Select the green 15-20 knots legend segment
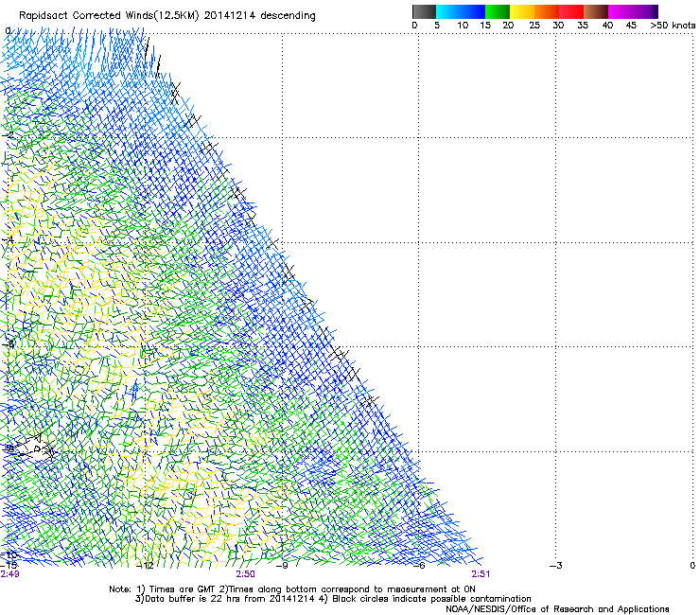 pos(498,11)
